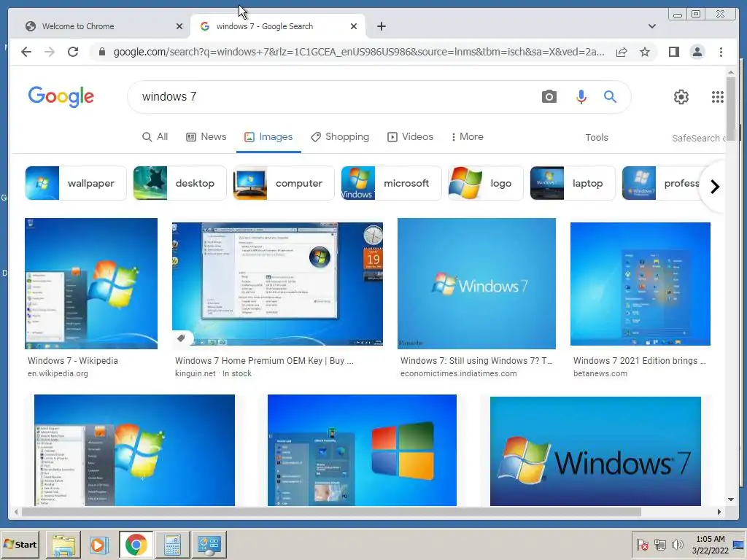
Task: Switch to the Videos tab
Action: (x=410, y=137)
